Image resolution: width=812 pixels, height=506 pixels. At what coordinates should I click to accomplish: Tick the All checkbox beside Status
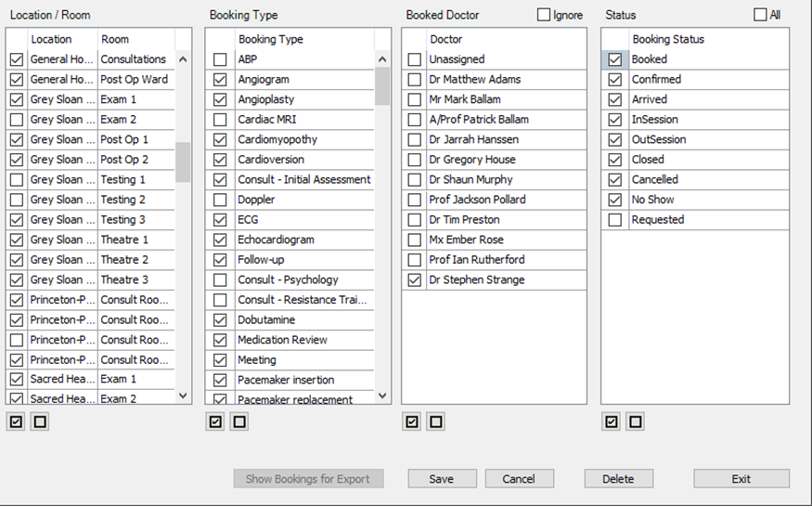pyautogui.click(x=761, y=15)
